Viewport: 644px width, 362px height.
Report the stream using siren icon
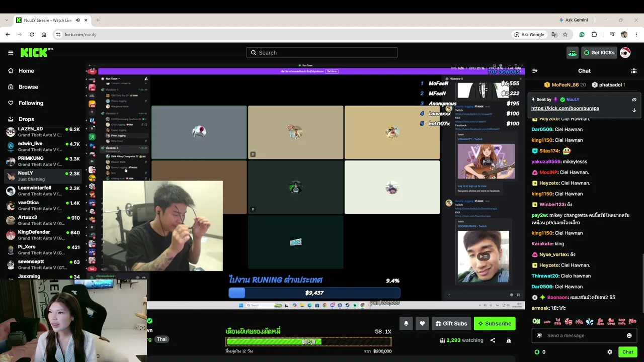509,340
